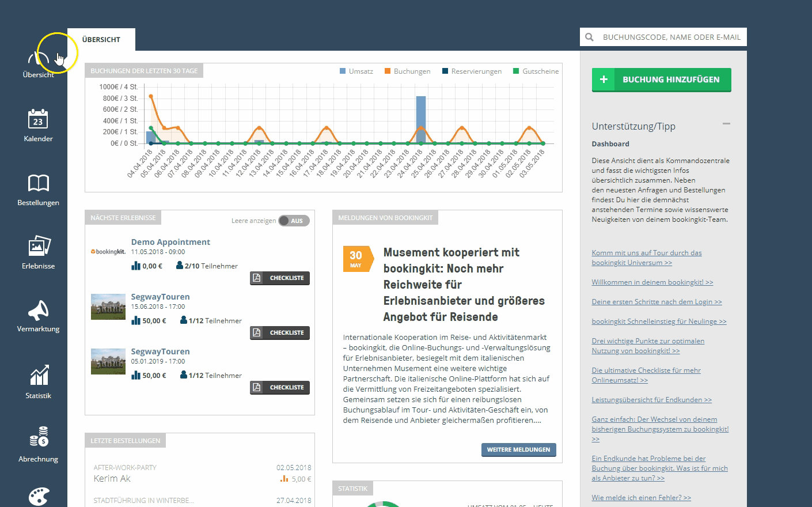812x507 pixels.
Task: Click SegwayTouren 15.06.2018 thumbnail image
Action: [x=108, y=307]
